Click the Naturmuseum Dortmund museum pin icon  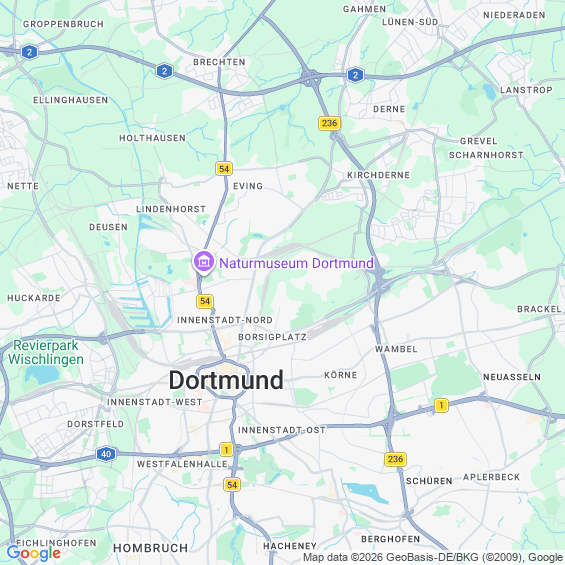204,263
